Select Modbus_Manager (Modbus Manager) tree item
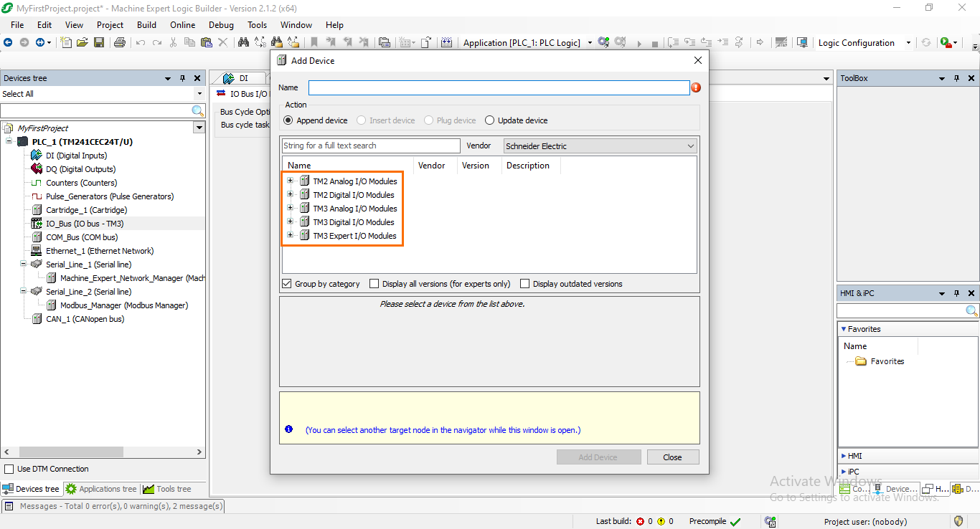The image size is (980, 529). pyautogui.click(x=117, y=305)
